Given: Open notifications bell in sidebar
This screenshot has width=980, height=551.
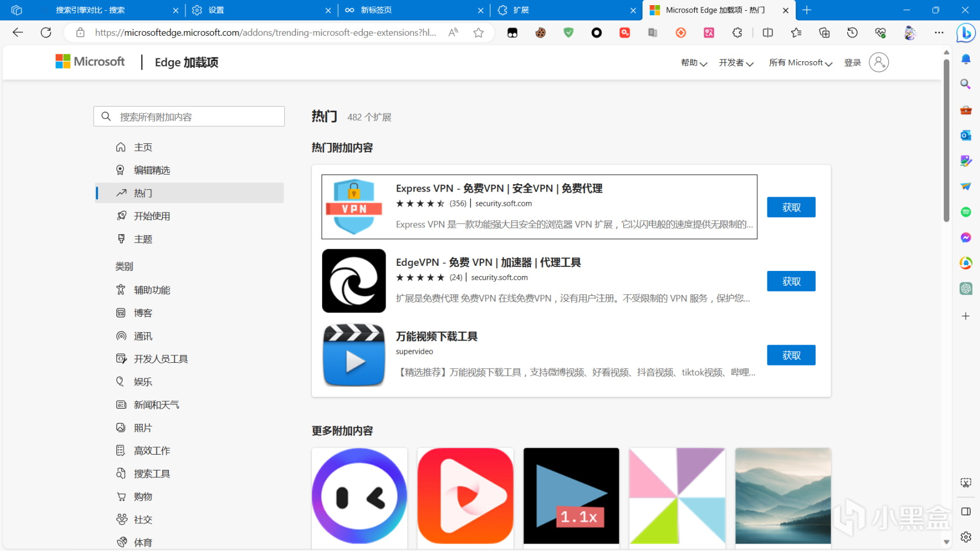Looking at the screenshot, I should pos(966,59).
